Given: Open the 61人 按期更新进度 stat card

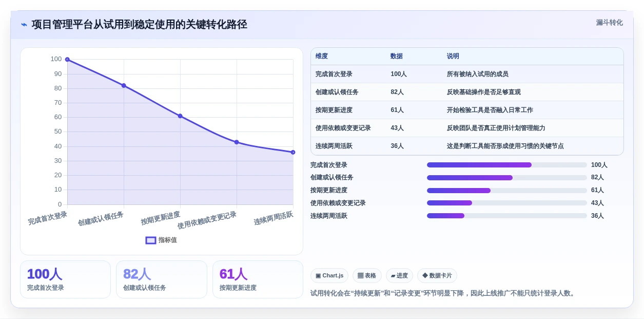Looking at the screenshot, I should click(258, 279).
